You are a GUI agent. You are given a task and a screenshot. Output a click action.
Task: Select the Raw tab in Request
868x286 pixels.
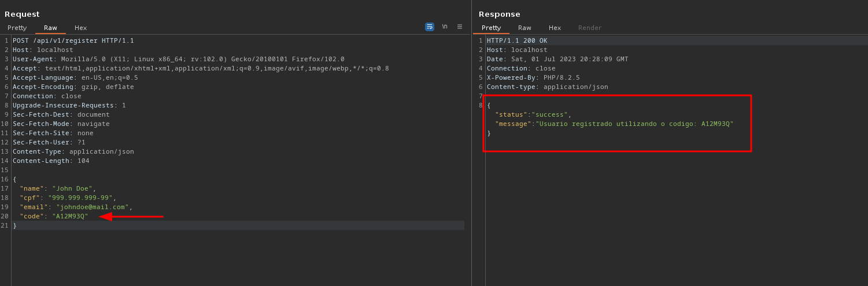click(50, 28)
